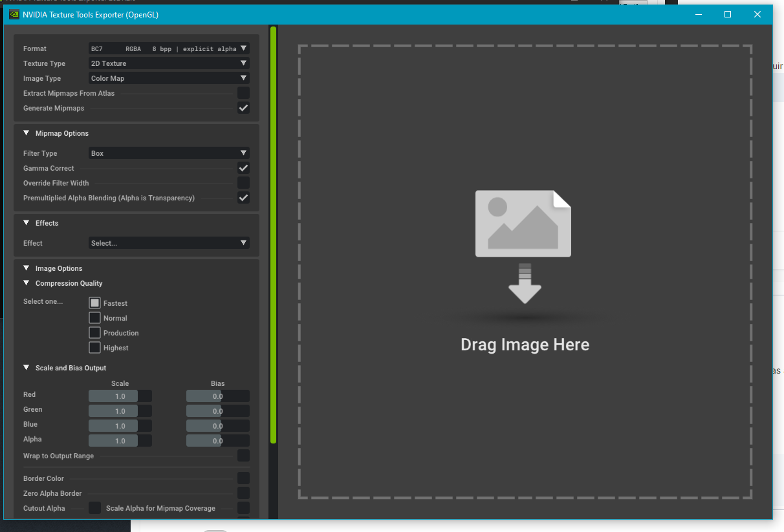Select the Highest compression quality option
The width and height of the screenshot is (784, 532).
[95, 348]
